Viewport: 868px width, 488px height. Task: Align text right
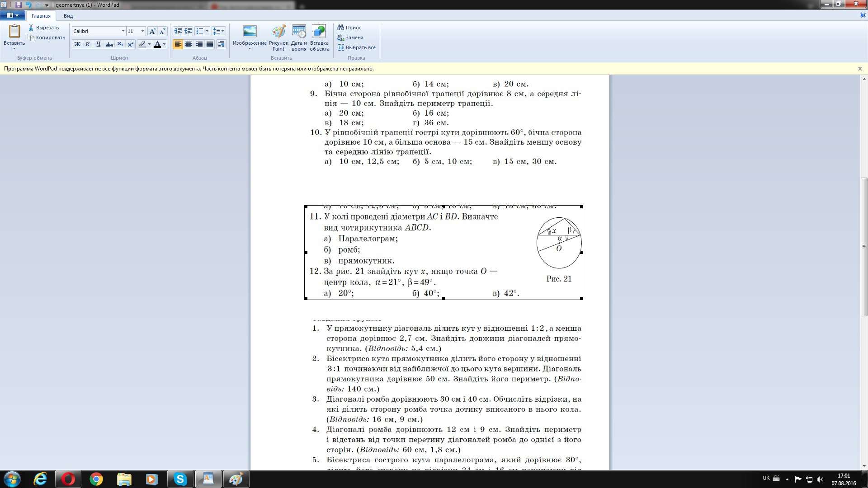[199, 44]
